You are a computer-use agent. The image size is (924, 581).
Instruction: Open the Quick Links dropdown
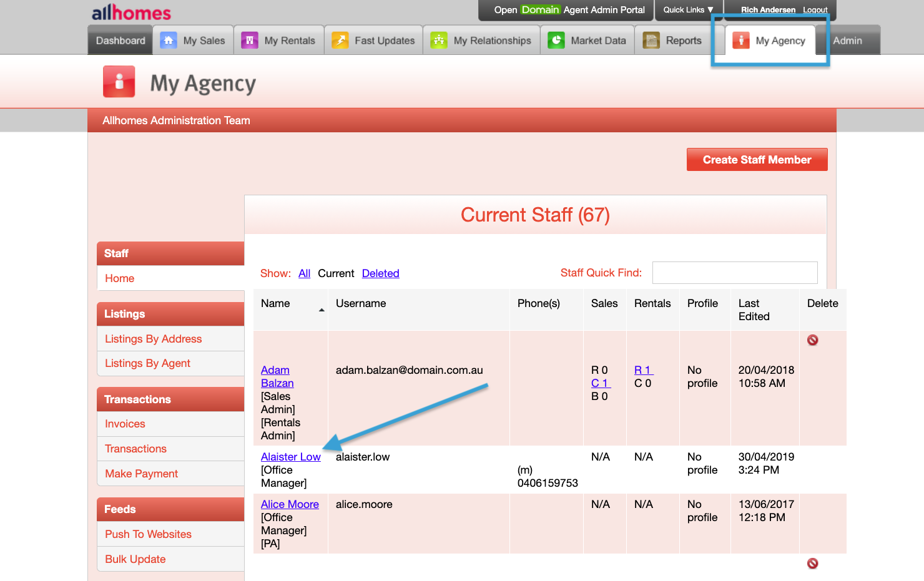tap(689, 10)
